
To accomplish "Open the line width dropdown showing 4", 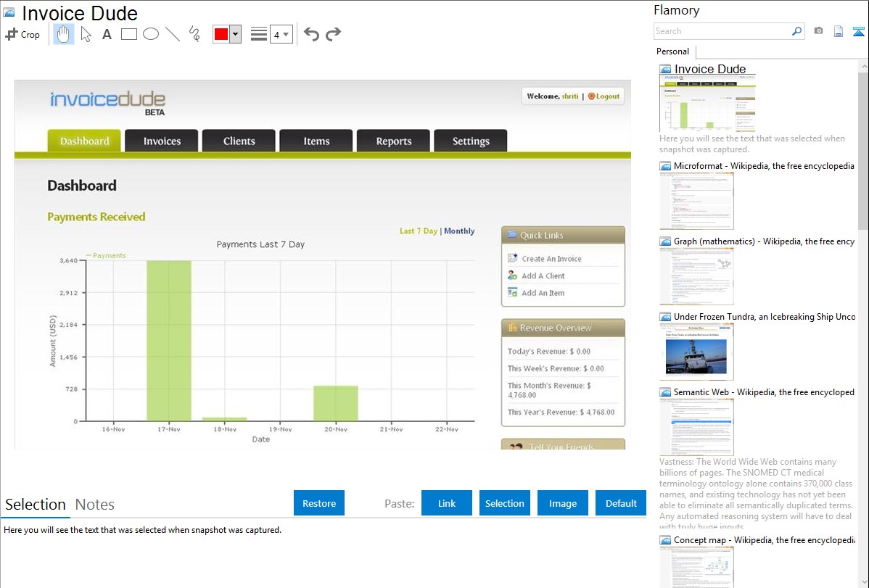I will pyautogui.click(x=281, y=34).
